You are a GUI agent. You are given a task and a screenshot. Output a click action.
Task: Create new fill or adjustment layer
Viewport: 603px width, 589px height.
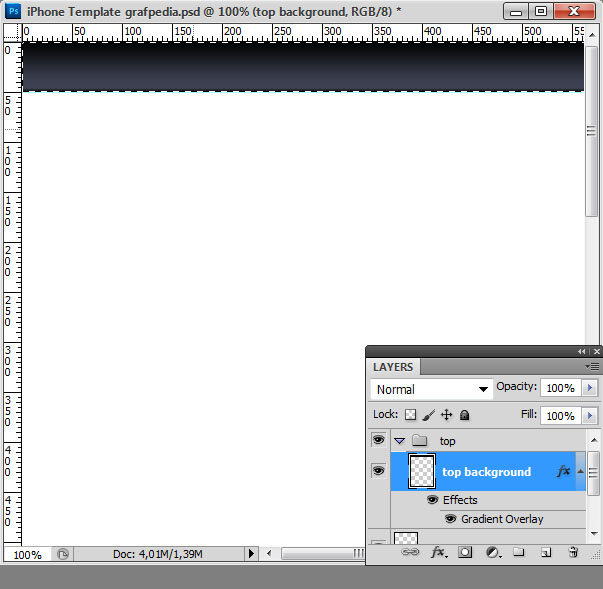(x=493, y=553)
